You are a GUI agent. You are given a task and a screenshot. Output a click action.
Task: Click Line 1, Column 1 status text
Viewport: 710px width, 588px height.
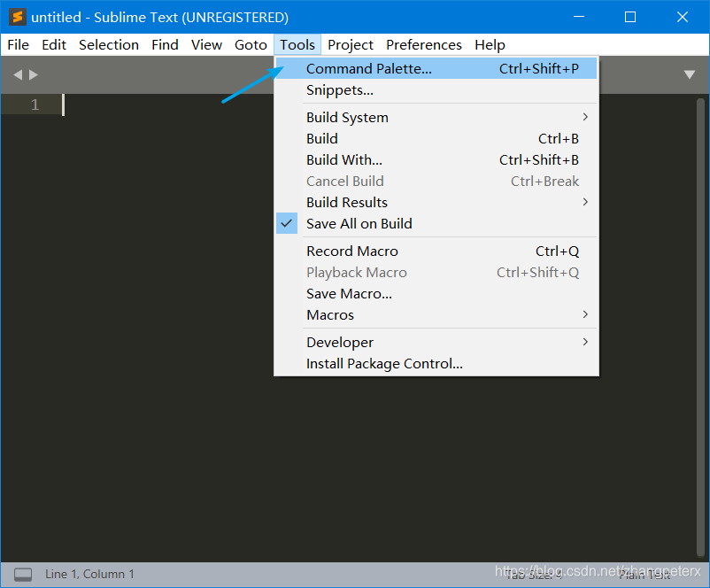pyautogui.click(x=89, y=575)
